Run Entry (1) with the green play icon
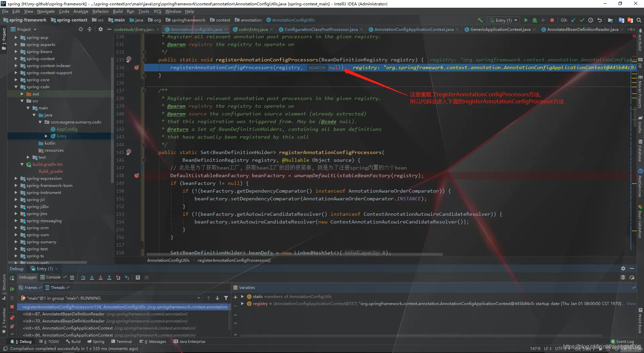Image resolution: width=644 pixels, height=353 pixels. point(526,20)
